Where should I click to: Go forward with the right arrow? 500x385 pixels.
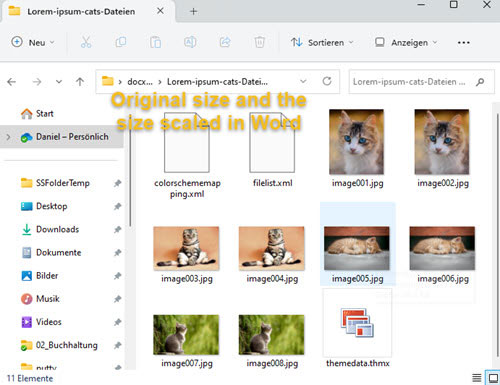(x=37, y=82)
